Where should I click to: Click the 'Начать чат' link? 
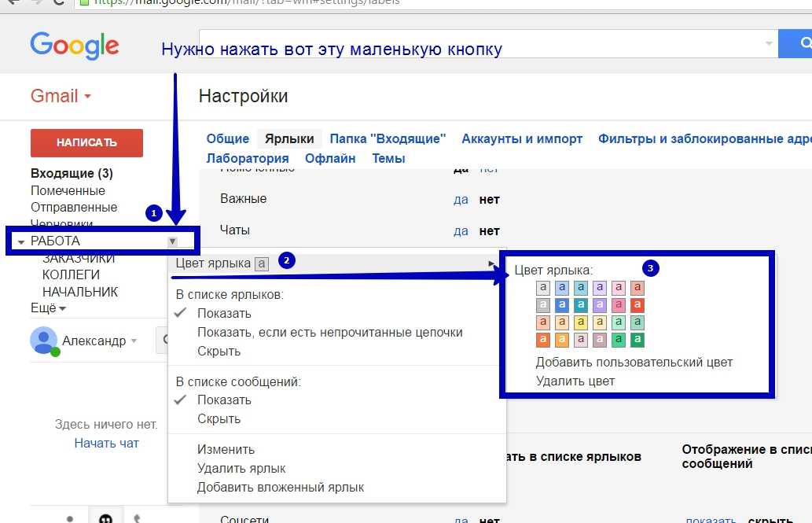(x=106, y=443)
